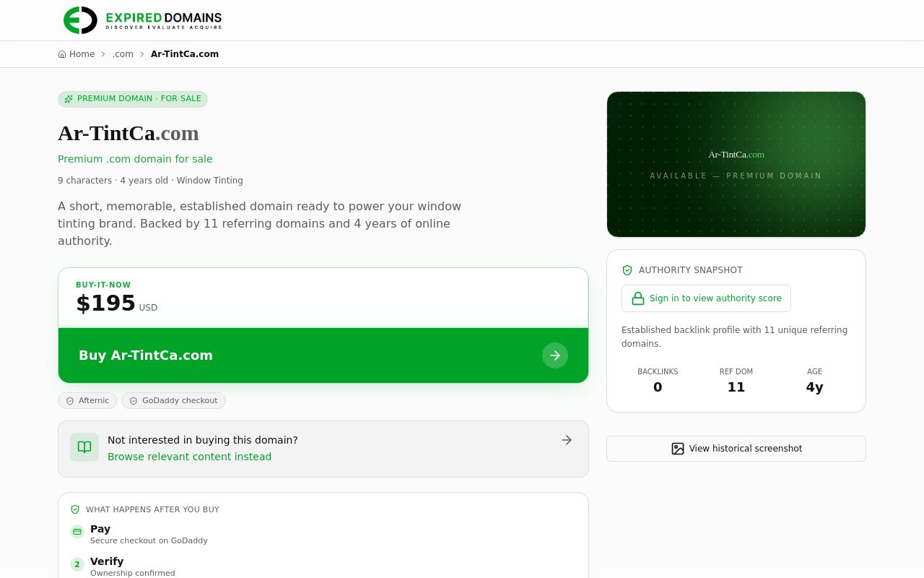Viewport: 924px width, 578px height.
Task: Click the open book icon
Action: 84,447
